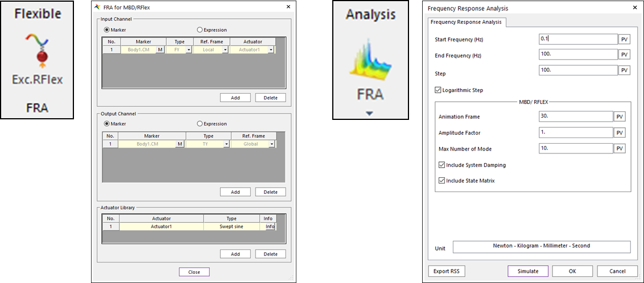Select the Swept sine type cell
644x283 pixels.
(x=232, y=226)
